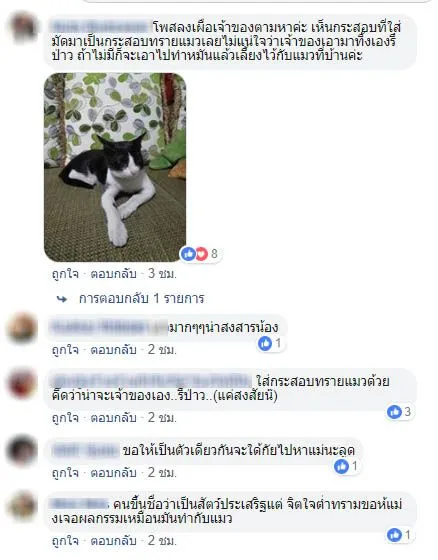The image size is (438, 560).
Task: Click the like count 3 icon on the 'ใส่กระสอบทรายแมว' comment
Action: (x=394, y=412)
